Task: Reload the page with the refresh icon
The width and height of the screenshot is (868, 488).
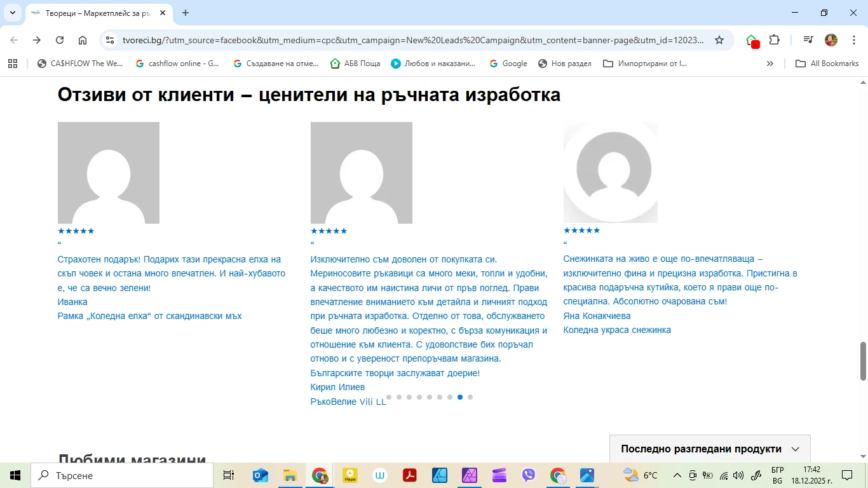Action: tap(60, 40)
